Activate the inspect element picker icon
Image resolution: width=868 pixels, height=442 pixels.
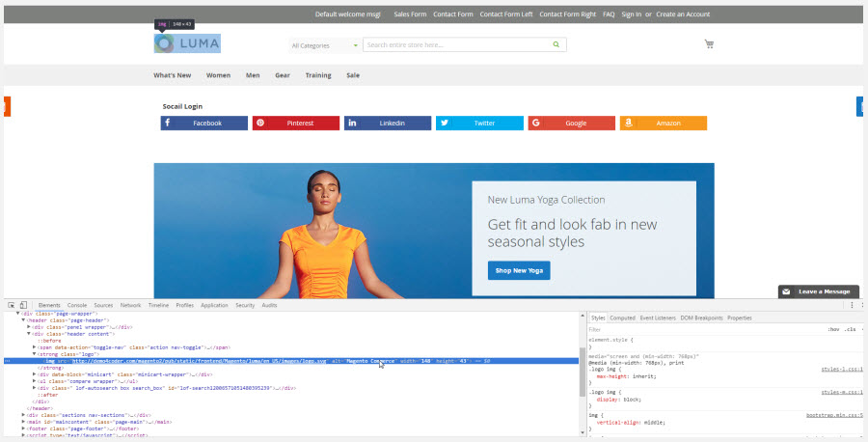[11, 305]
